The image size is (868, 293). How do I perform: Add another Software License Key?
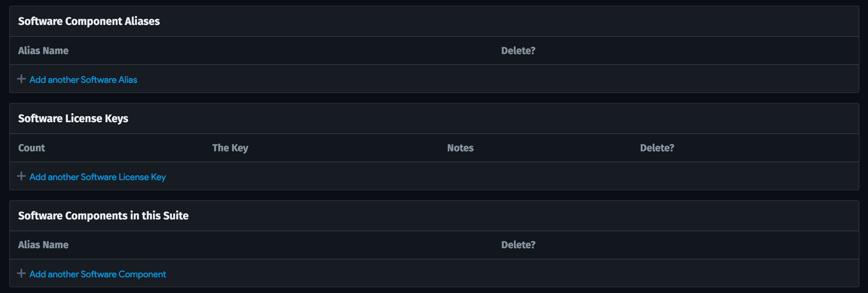(97, 177)
